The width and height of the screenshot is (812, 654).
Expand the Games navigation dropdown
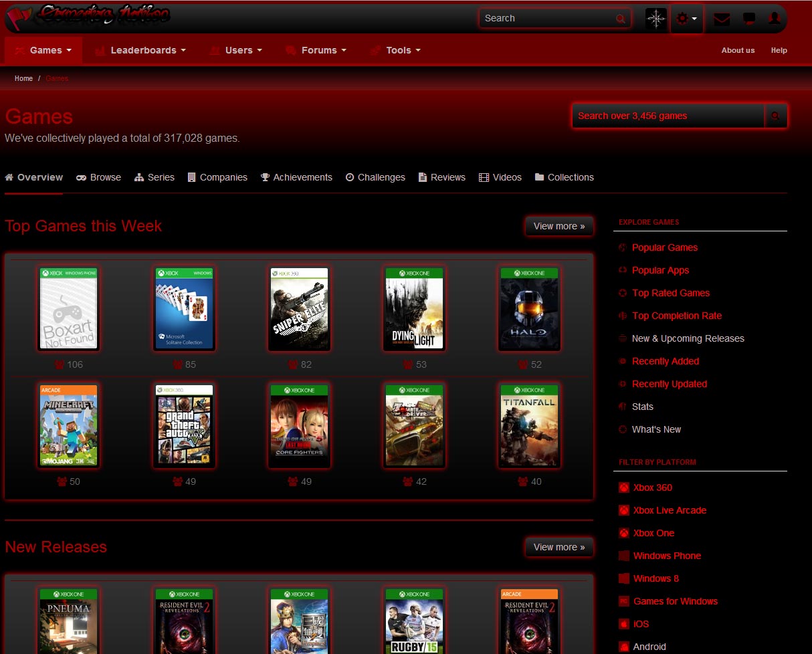coord(43,50)
